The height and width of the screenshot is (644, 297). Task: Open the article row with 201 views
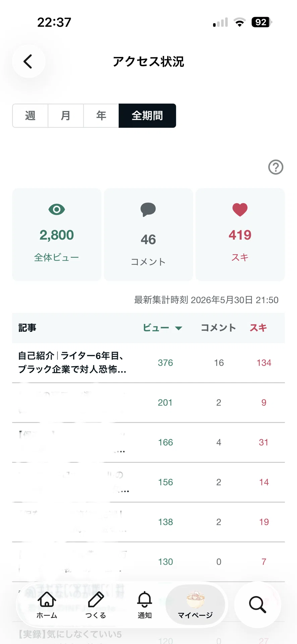148,402
